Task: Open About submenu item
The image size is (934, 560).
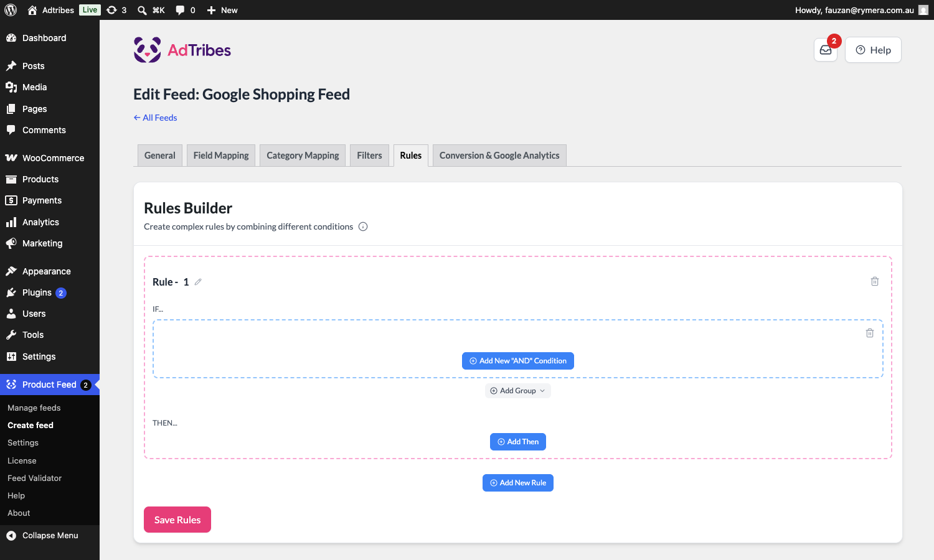Action: point(19,513)
